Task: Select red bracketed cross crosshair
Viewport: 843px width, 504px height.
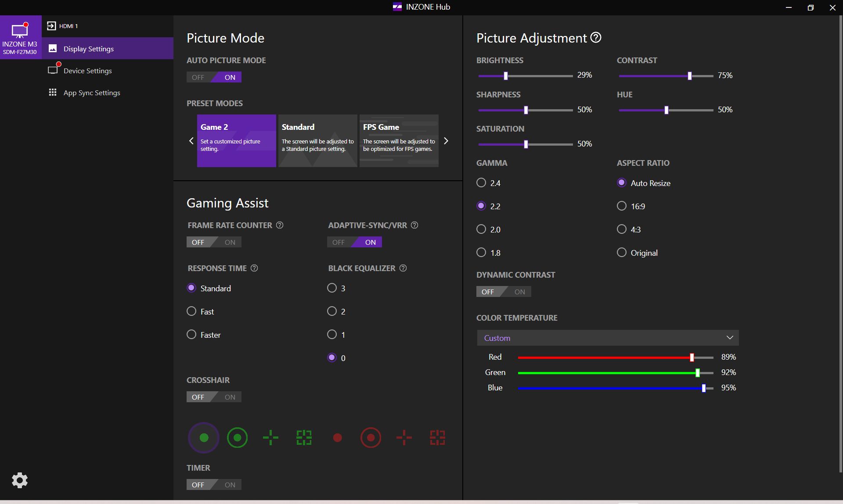Action: pyautogui.click(x=437, y=437)
